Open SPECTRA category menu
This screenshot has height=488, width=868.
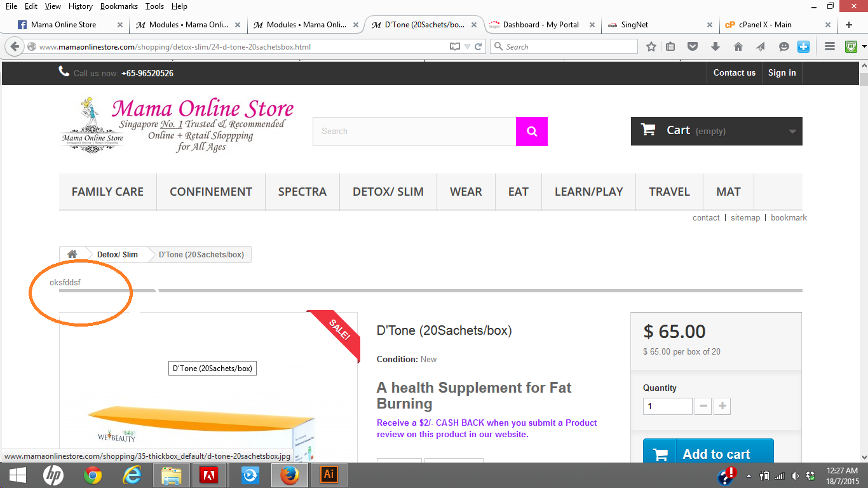tap(302, 192)
